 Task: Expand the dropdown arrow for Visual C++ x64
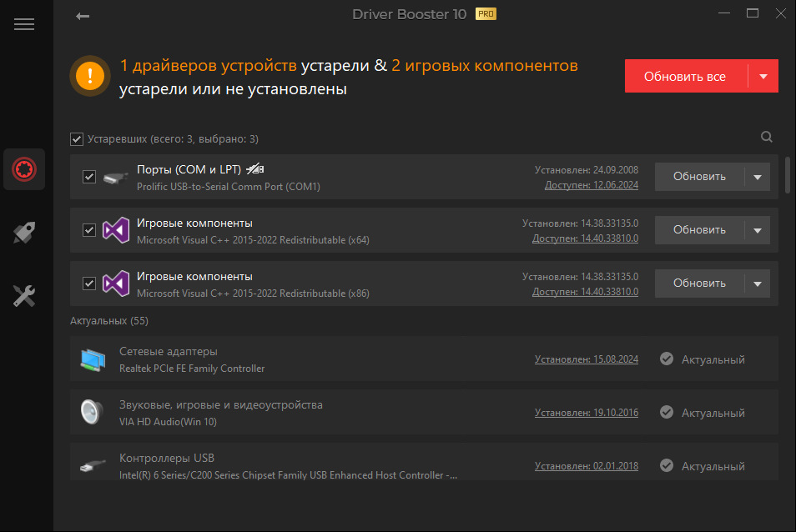click(x=758, y=230)
